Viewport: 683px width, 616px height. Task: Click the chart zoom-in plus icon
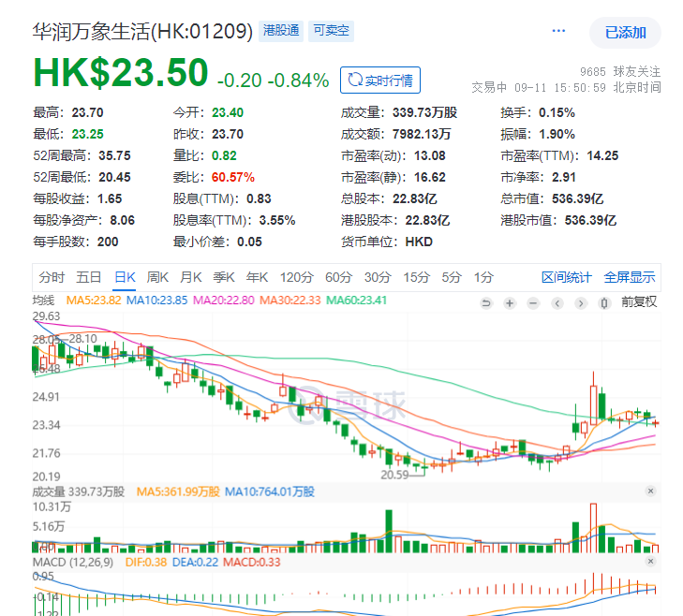tap(510, 303)
